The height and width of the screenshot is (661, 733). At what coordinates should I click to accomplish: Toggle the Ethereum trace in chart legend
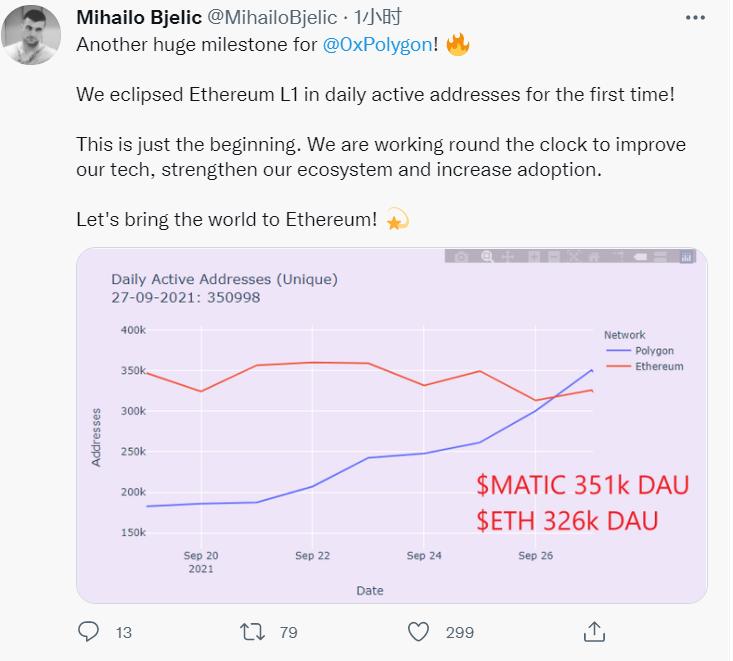tap(658, 367)
